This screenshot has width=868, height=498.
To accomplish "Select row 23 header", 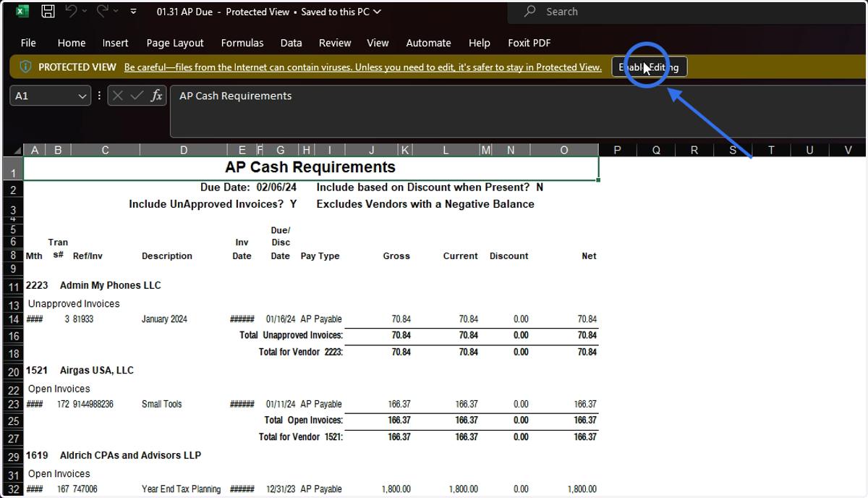I will pyautogui.click(x=13, y=405).
